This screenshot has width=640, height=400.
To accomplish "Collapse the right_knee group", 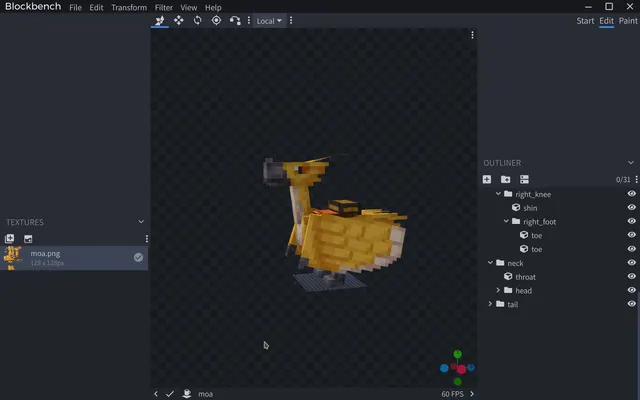I will (498, 194).
